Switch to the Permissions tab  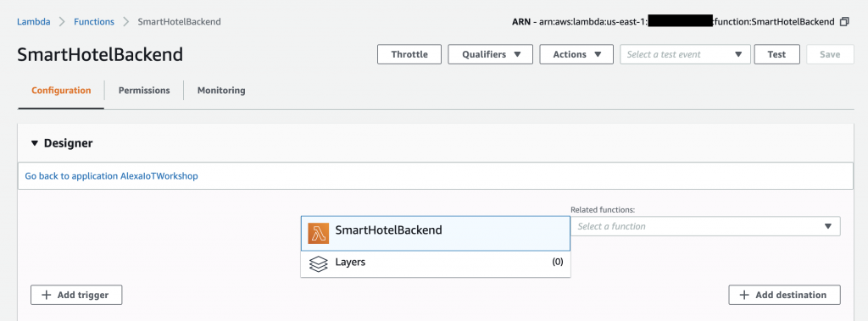tap(144, 91)
